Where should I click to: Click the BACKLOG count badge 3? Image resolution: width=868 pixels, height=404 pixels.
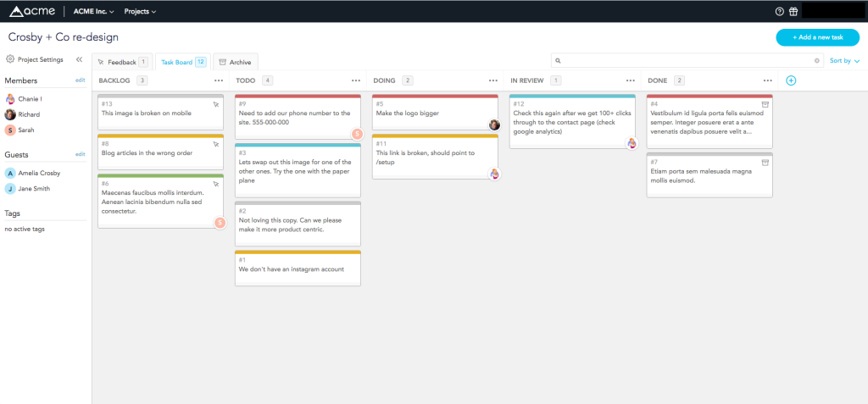tap(142, 80)
